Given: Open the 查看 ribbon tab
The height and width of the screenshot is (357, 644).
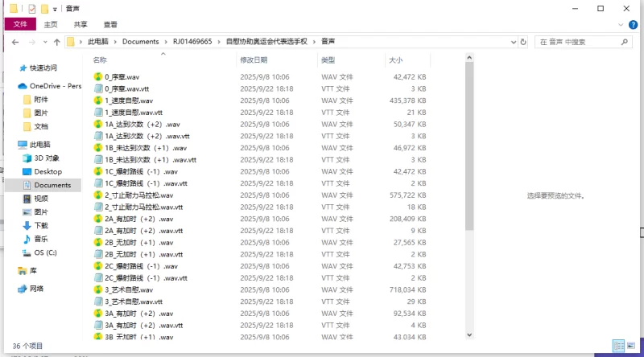Looking at the screenshot, I should (x=110, y=24).
